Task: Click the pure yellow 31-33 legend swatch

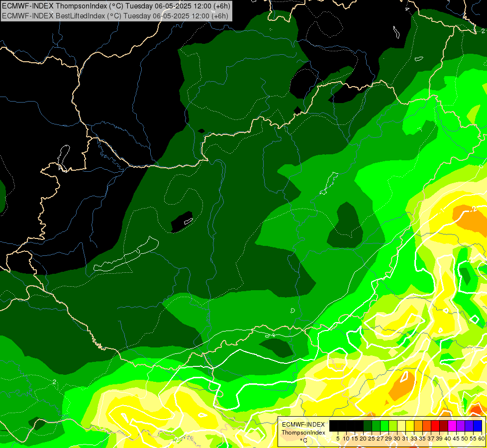Action: coord(410,426)
